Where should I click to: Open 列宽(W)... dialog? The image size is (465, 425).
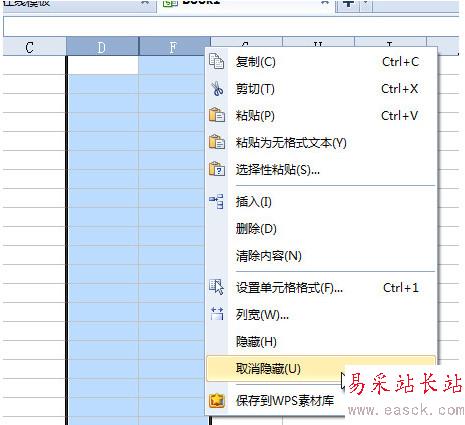coord(321,314)
